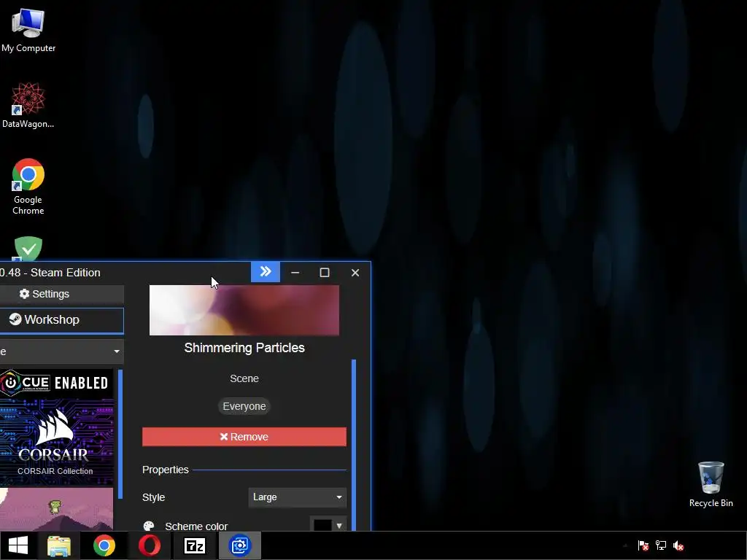Open the Scheme color swatch picker
The width and height of the screenshot is (747, 560).
click(x=328, y=524)
